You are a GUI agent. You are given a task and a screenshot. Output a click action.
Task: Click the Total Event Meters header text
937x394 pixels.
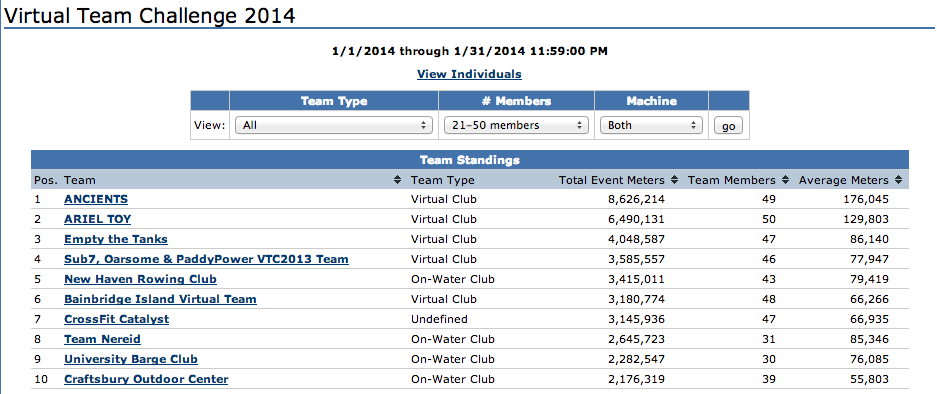(611, 180)
